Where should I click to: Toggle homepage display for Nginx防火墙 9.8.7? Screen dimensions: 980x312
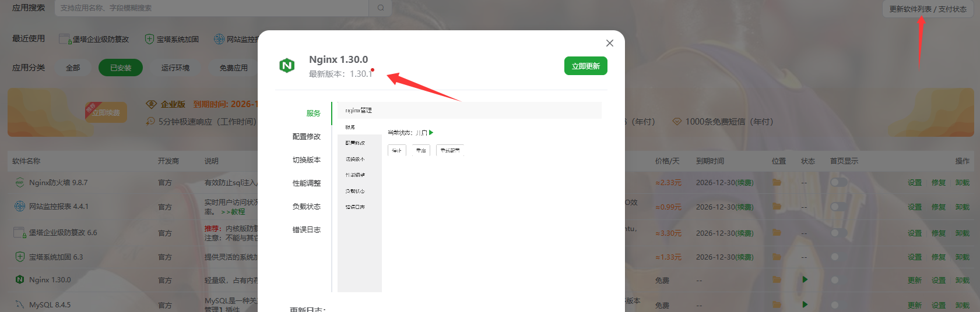pos(838,182)
